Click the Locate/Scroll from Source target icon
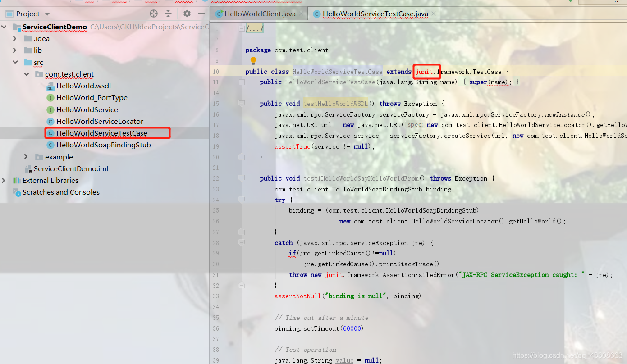 (154, 14)
